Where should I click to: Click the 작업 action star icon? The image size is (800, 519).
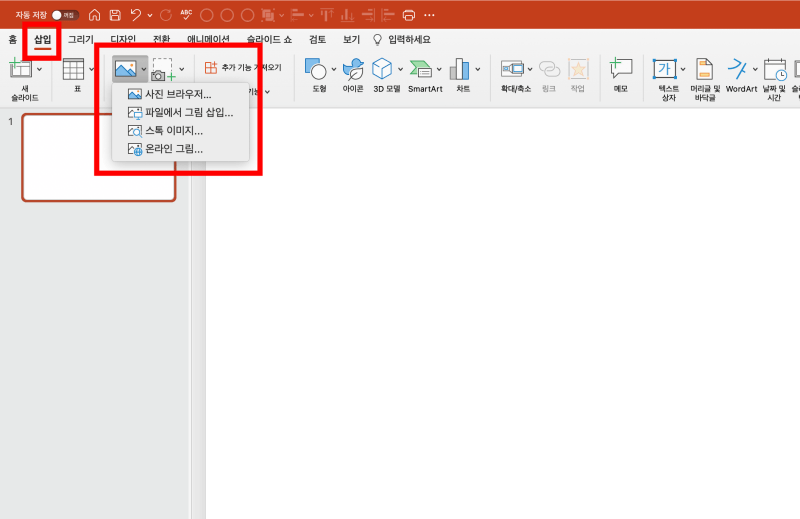[578, 69]
